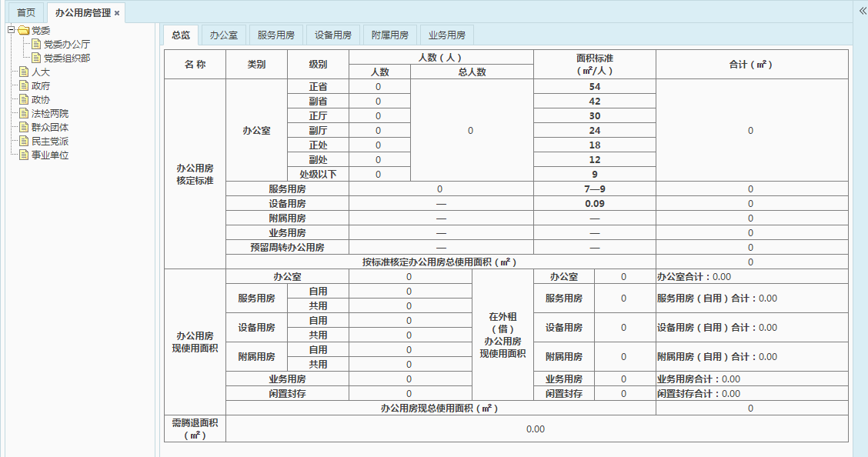This screenshot has height=457, width=868.
Task: Click the 党委办公厅 document icon
Action: [x=36, y=44]
